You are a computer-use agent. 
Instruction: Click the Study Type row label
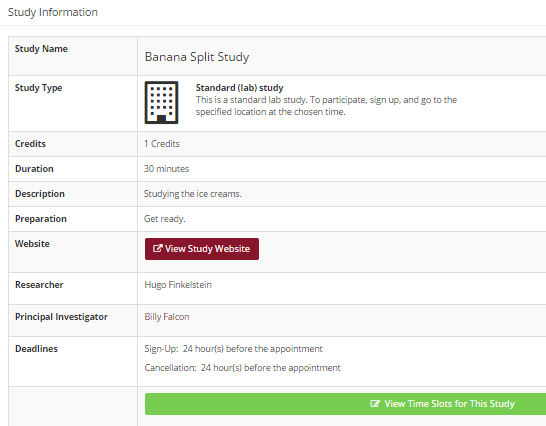[x=38, y=87]
